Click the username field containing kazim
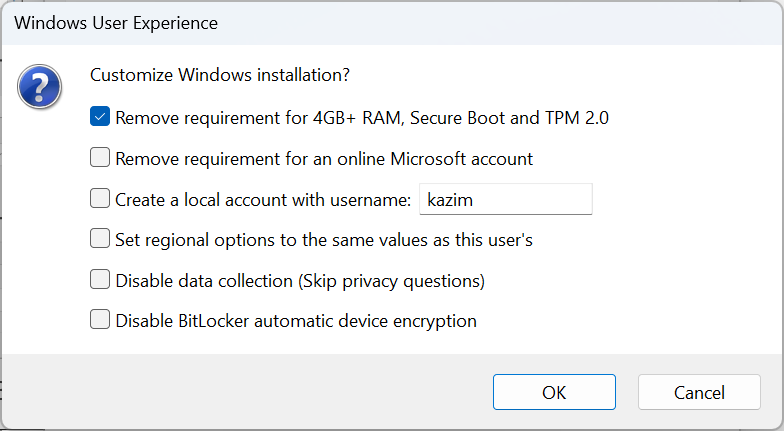784x431 pixels. (506, 199)
